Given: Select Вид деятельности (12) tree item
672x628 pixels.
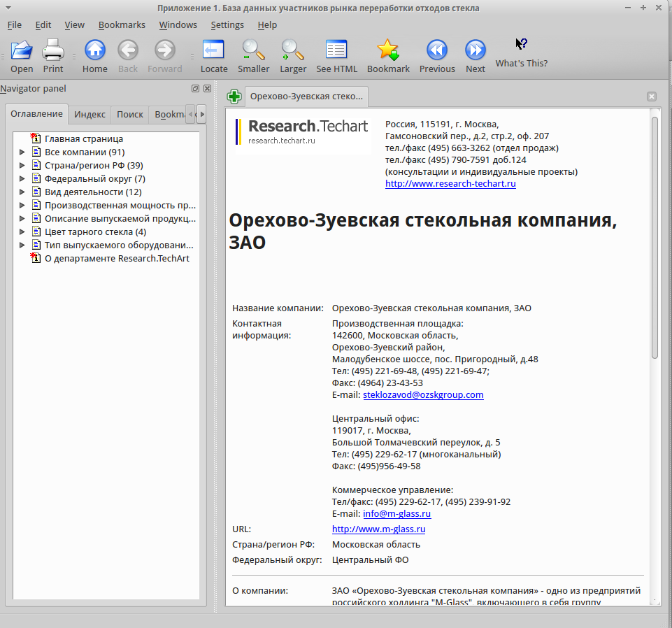Looking at the screenshot, I should click(x=93, y=192).
